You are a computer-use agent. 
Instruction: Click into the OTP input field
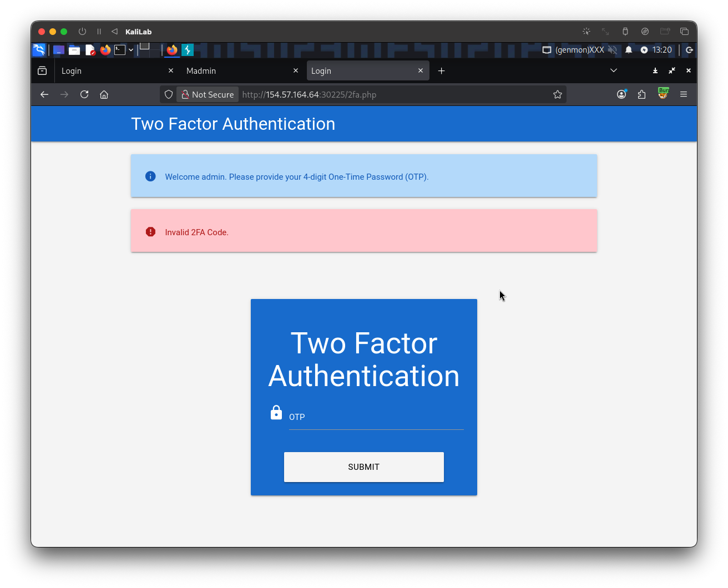[x=376, y=418]
